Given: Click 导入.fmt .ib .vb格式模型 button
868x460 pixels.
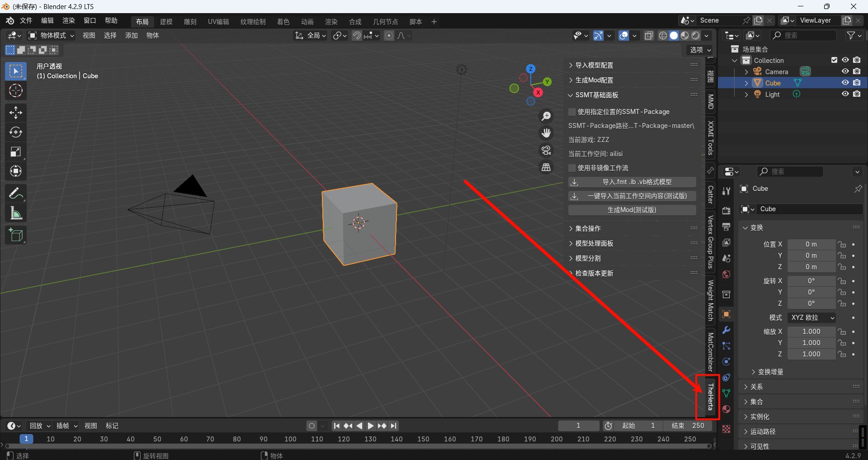Looking at the screenshot, I should (632, 182).
